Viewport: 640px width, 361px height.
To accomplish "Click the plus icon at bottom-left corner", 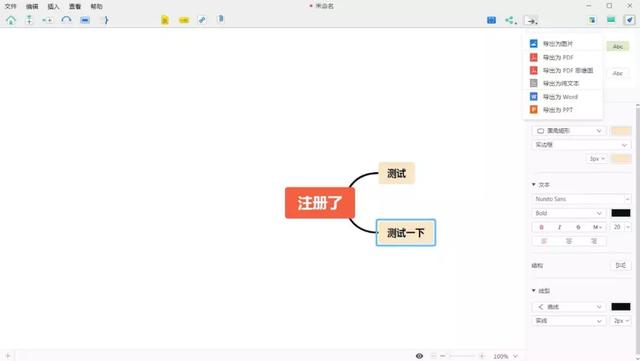I will point(8,356).
